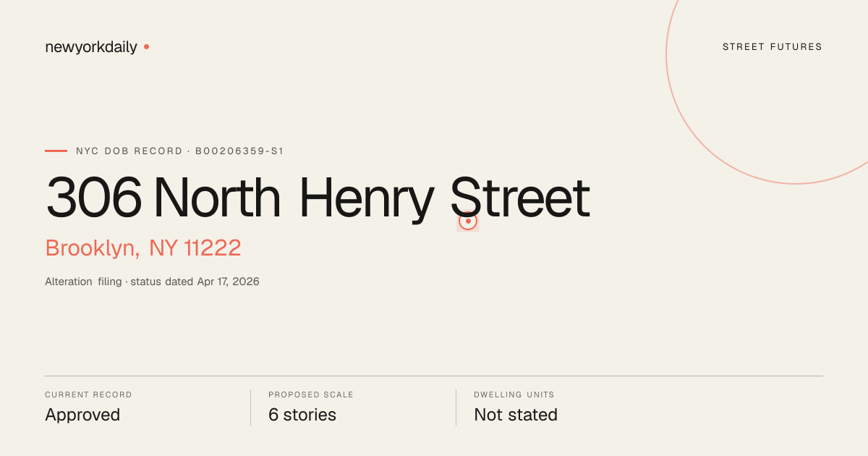The height and width of the screenshot is (456, 868).
Task: Click the Alteration filing status line
Action: point(152,282)
